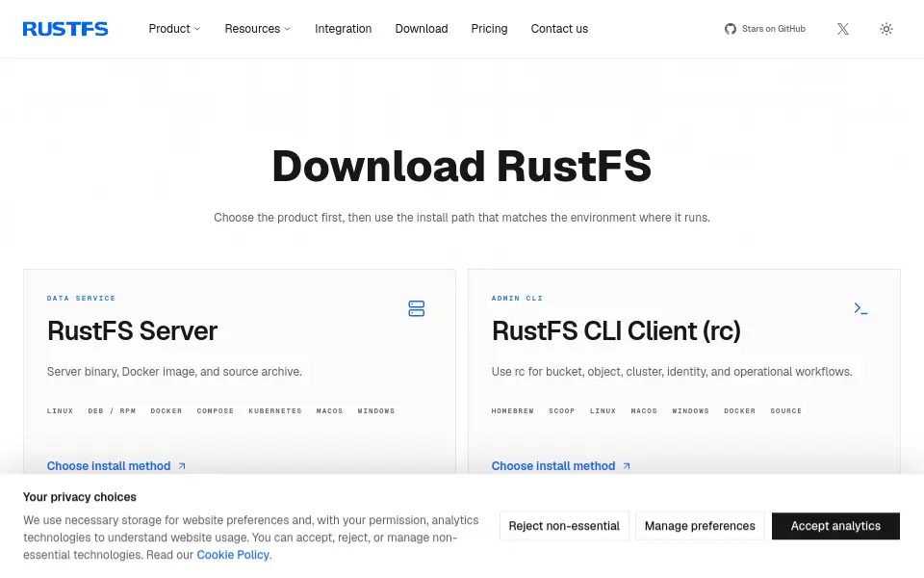The image size is (924, 578).
Task: Click Manage preferences button
Action: [x=700, y=526]
